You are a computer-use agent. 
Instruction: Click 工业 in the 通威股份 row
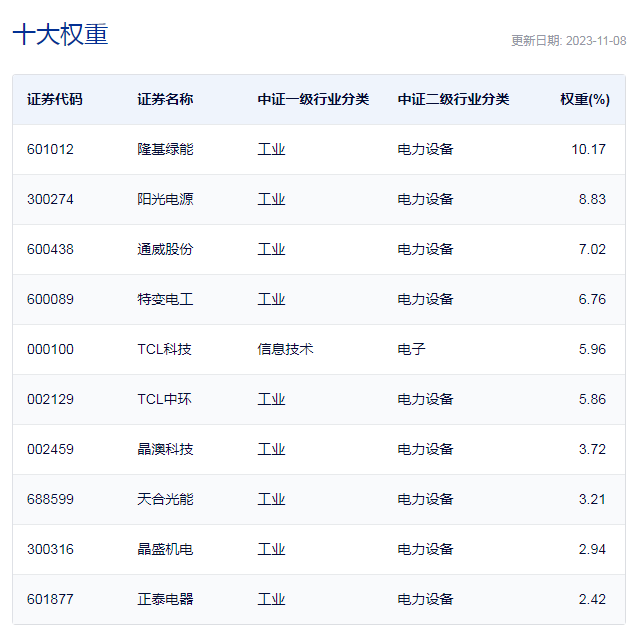(x=271, y=249)
